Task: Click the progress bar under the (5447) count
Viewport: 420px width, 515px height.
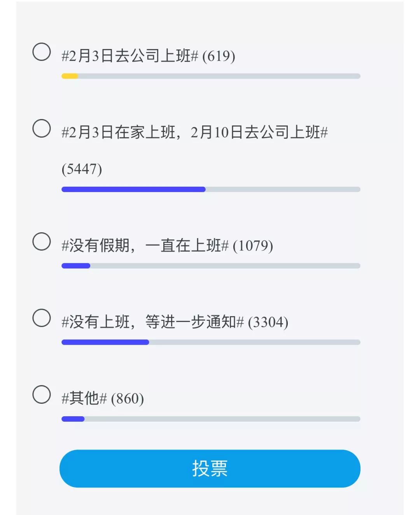Action: [211, 189]
